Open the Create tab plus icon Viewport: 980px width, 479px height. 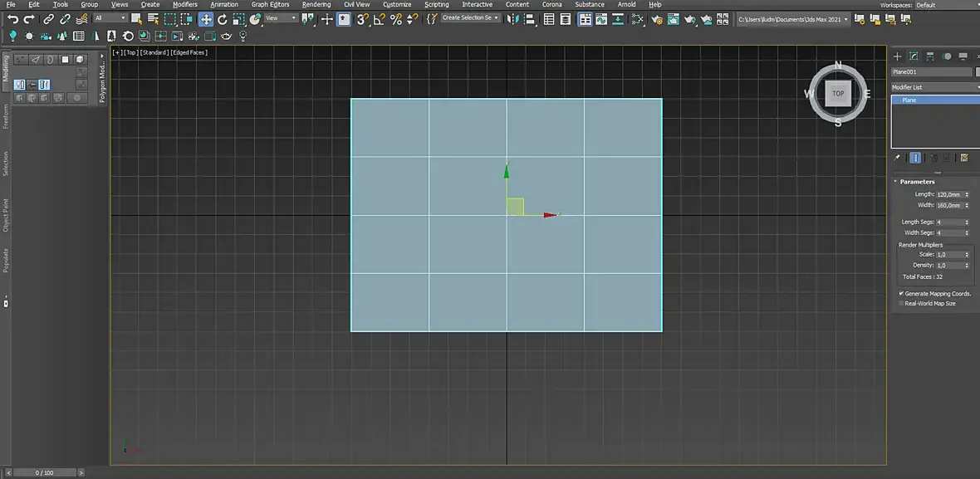pyautogui.click(x=897, y=56)
